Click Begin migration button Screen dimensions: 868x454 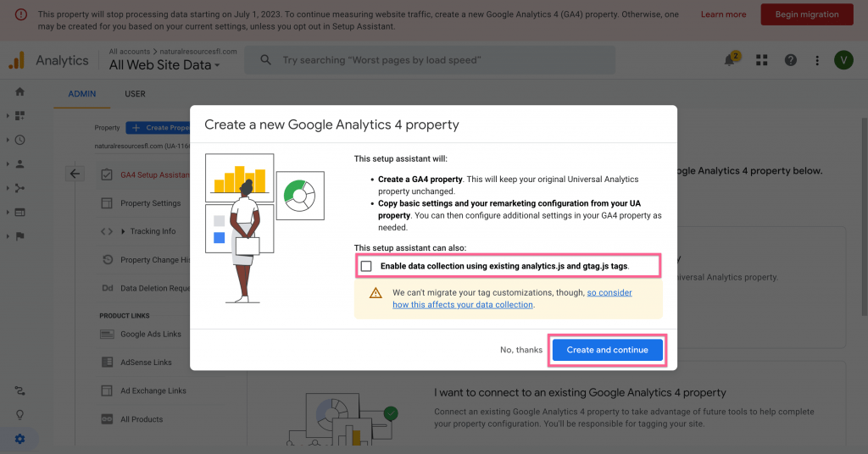click(x=807, y=14)
